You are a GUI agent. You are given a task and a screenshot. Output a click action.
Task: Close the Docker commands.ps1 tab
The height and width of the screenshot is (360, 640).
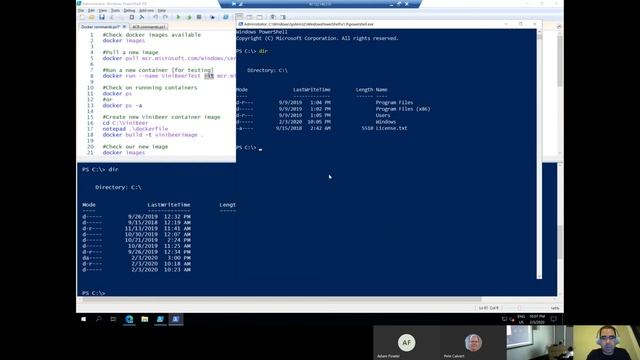coord(124,27)
